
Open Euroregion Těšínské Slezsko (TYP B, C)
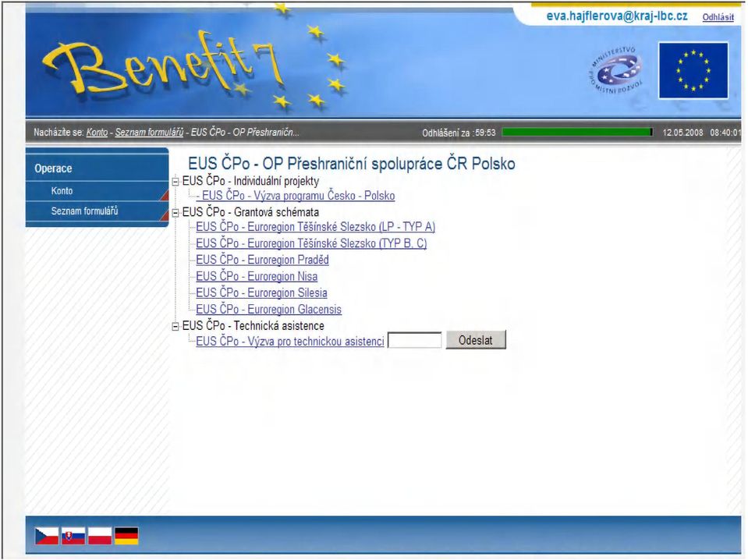311,243
